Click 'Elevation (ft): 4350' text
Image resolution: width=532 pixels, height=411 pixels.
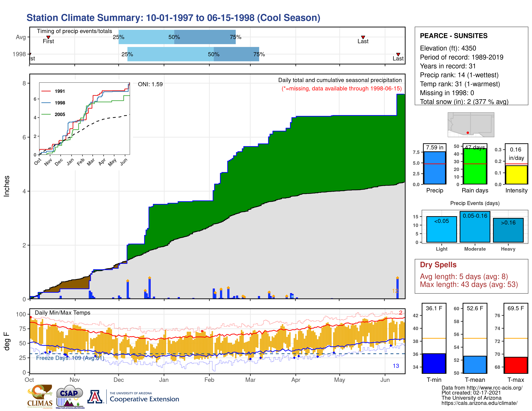point(448,48)
